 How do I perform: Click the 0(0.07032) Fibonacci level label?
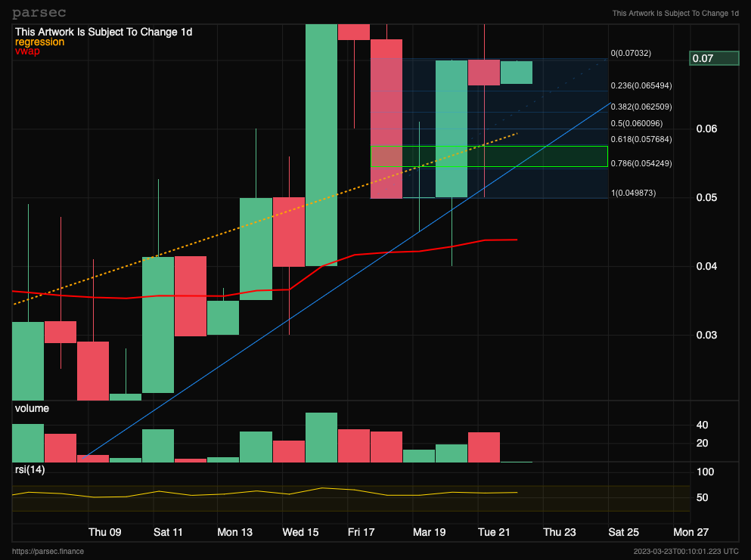click(631, 53)
